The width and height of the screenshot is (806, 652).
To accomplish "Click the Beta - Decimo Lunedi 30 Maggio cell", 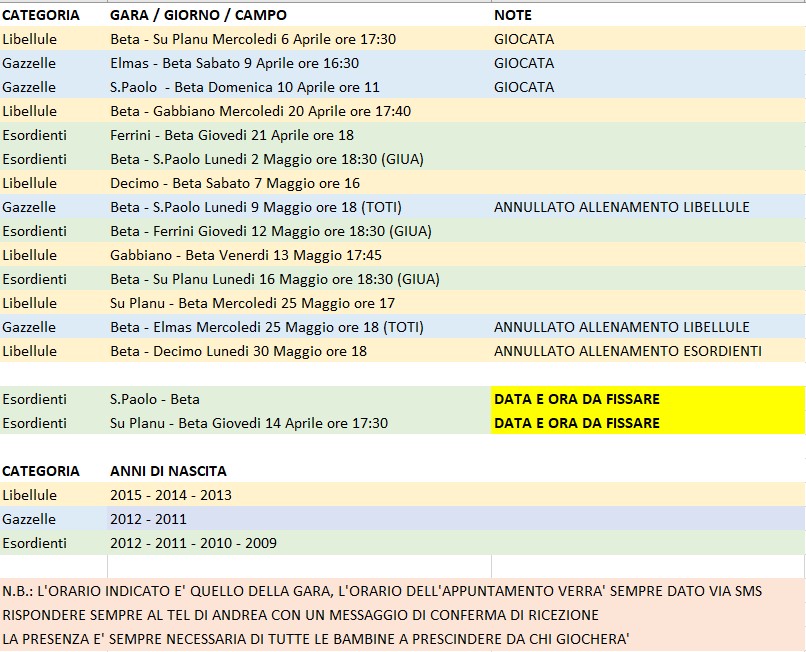I will (x=238, y=351).
